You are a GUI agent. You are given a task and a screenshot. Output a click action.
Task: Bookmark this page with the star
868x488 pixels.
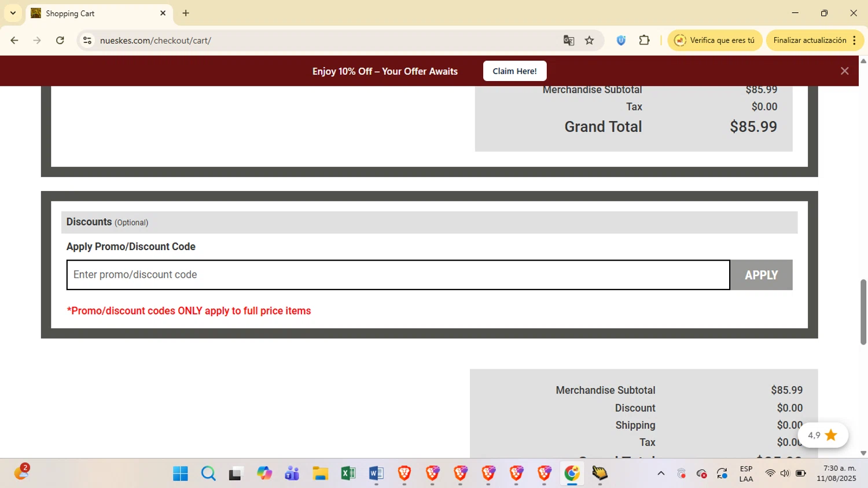pos(589,41)
